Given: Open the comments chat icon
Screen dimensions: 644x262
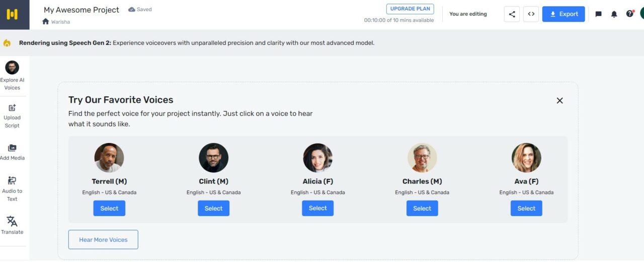Looking at the screenshot, I should (598, 14).
